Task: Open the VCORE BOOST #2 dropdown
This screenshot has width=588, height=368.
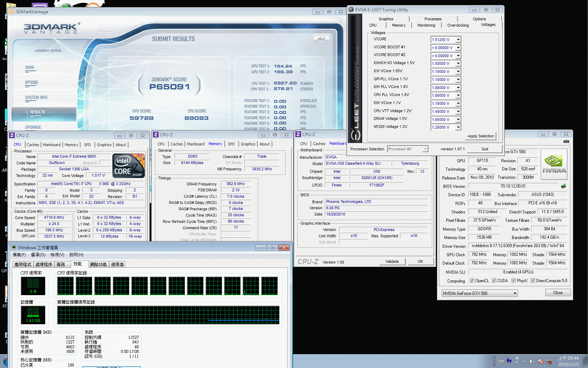Action: point(458,56)
